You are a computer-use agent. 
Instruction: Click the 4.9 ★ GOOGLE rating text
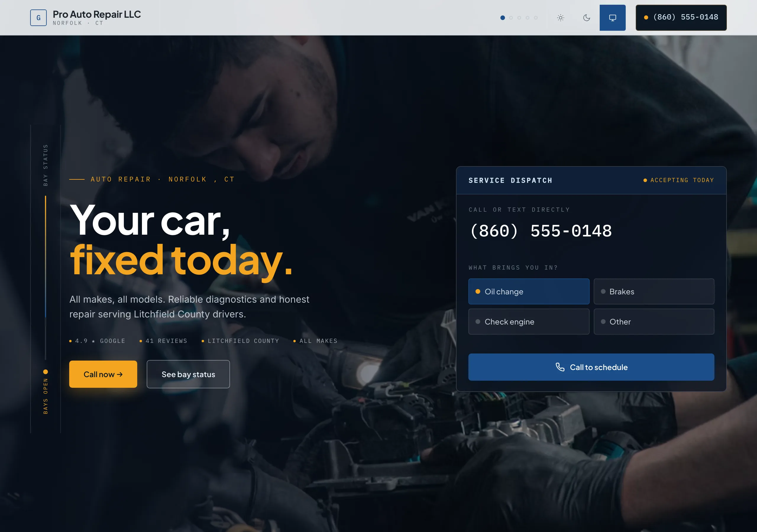[100, 341]
